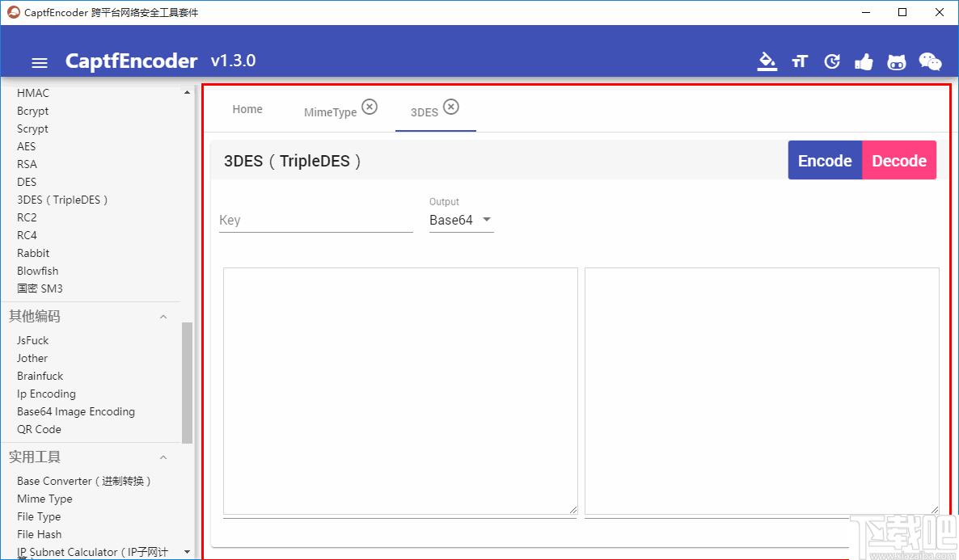Viewport: 959px width, 560px height.
Task: Click the Encode button
Action: click(x=825, y=160)
